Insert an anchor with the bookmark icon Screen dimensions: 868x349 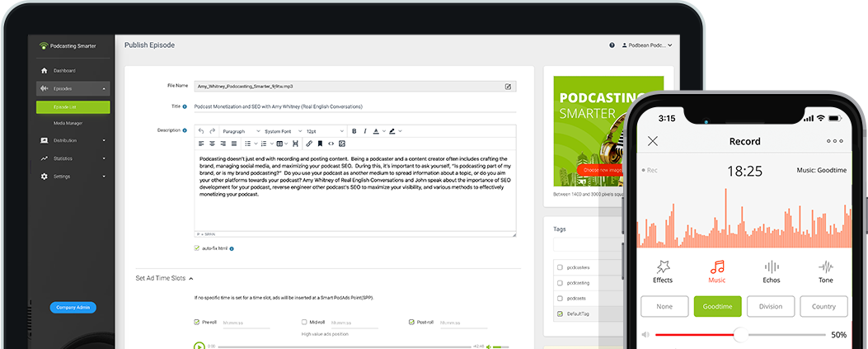coord(320,144)
